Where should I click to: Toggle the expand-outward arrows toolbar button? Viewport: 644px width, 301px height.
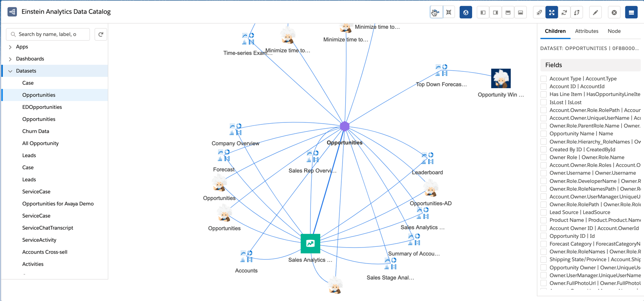[552, 12]
